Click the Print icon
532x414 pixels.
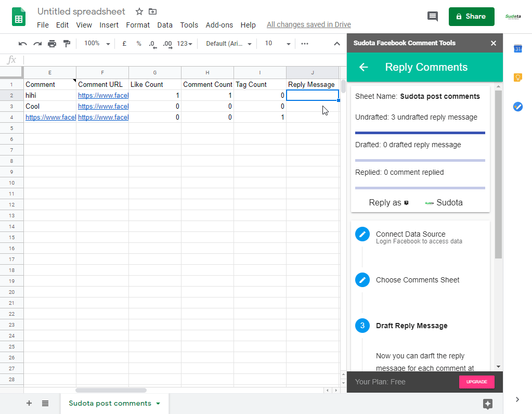point(52,44)
